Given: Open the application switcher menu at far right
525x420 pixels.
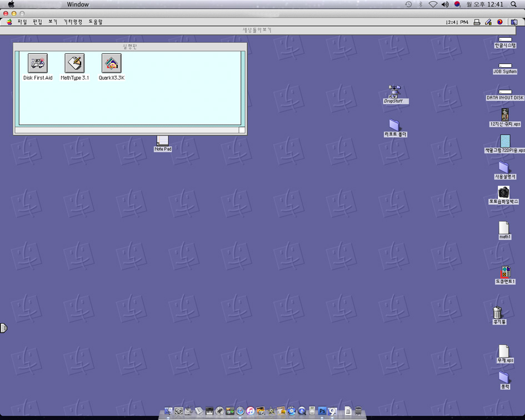Looking at the screenshot, I should click(x=514, y=22).
